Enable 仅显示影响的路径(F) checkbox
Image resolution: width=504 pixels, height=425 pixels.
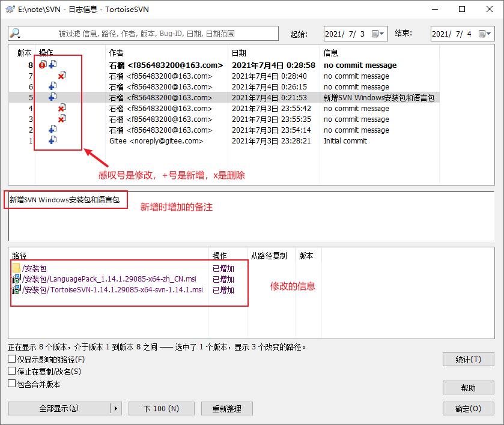tap(12, 359)
